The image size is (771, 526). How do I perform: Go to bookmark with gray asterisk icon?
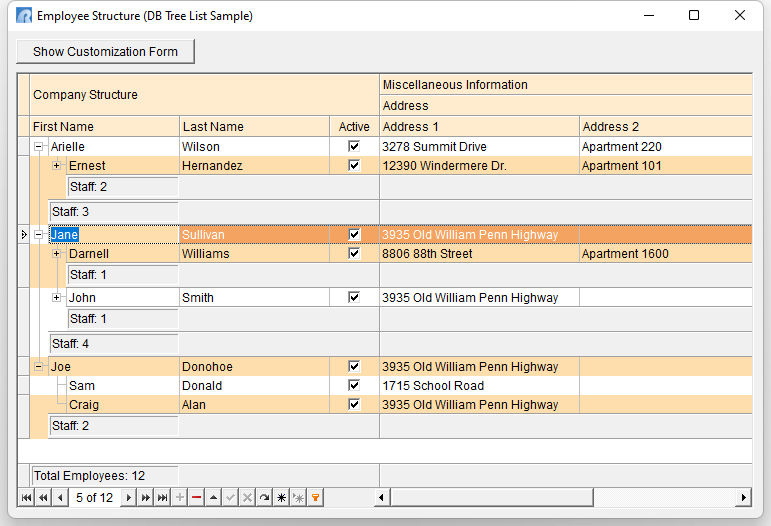[x=298, y=497]
